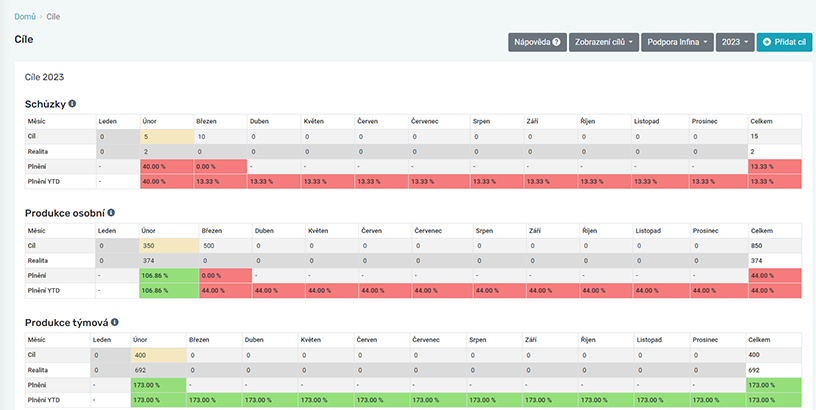Select the Produkce osobní Únor goal field 350
Image resolution: width=816 pixels, height=410 pixels.
click(x=168, y=245)
